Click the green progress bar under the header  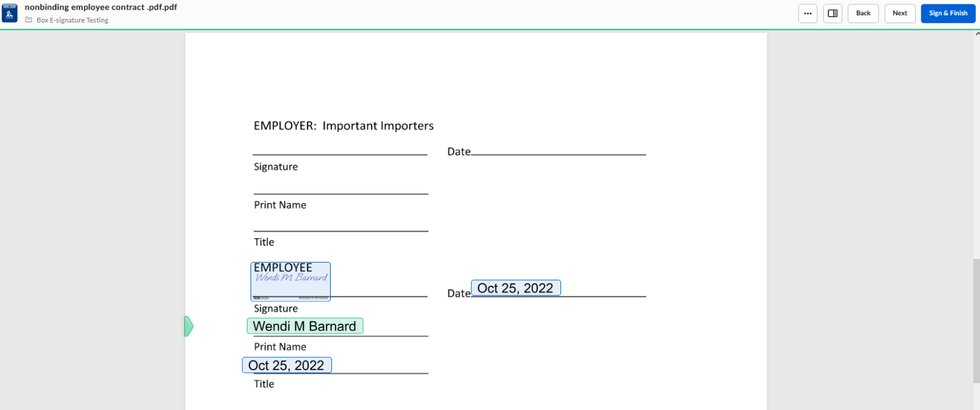coord(490,29)
